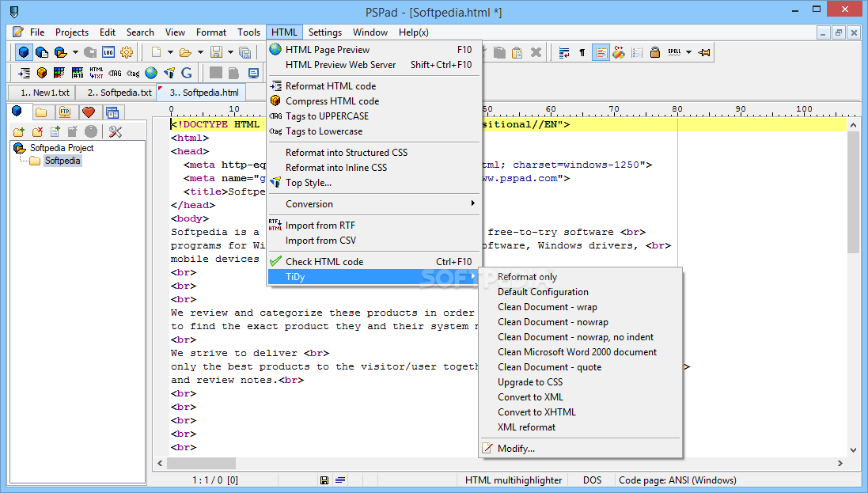Open project settings gear icon
The image size is (868, 493).
[127, 52]
